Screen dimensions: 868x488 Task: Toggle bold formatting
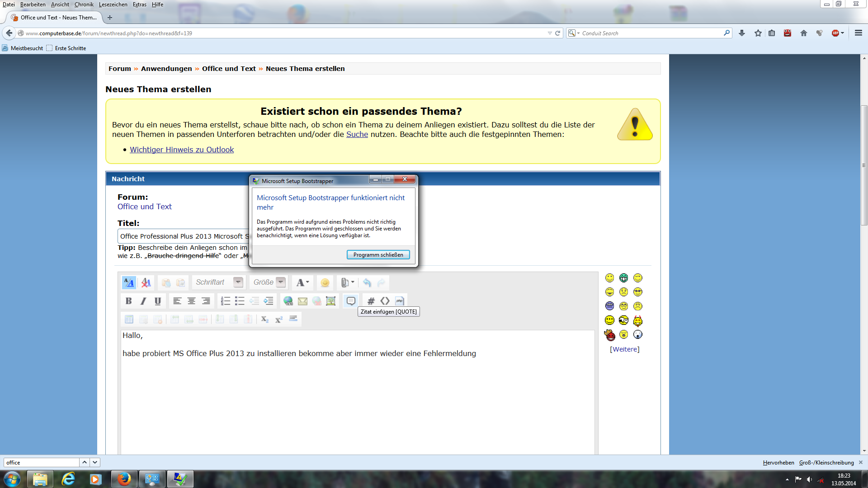click(x=129, y=301)
